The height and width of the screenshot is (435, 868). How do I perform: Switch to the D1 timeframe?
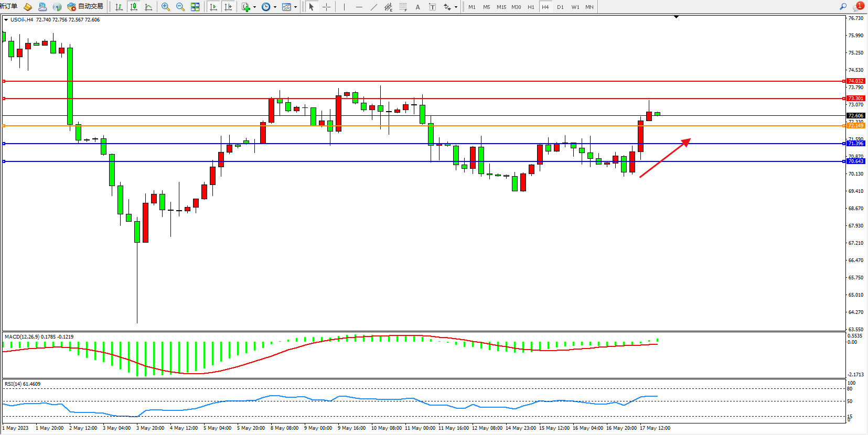560,7
